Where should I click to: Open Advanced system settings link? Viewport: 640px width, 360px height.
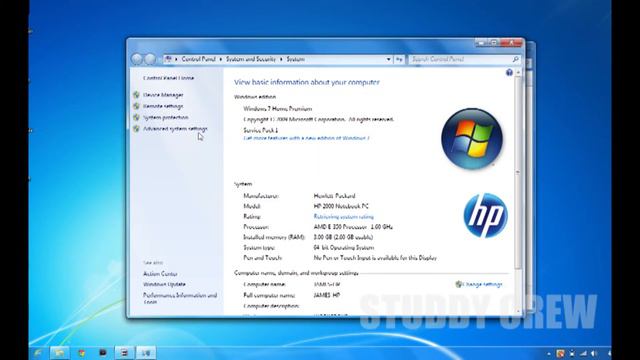coord(176,129)
